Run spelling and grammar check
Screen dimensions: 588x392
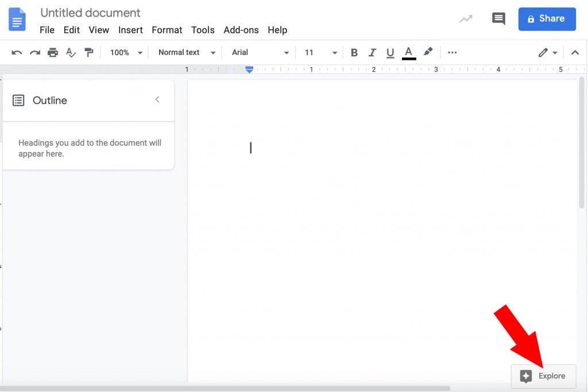point(71,52)
